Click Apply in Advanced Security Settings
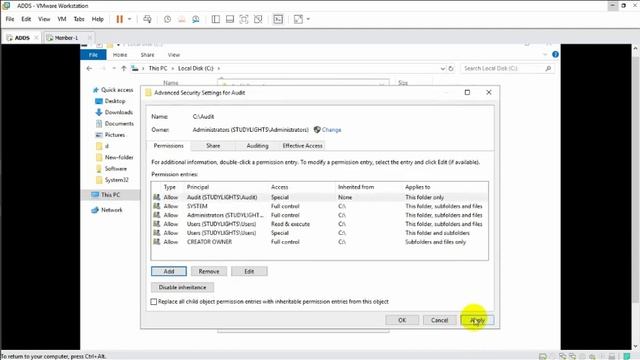Viewport: 640px width, 360px height. coord(477,320)
